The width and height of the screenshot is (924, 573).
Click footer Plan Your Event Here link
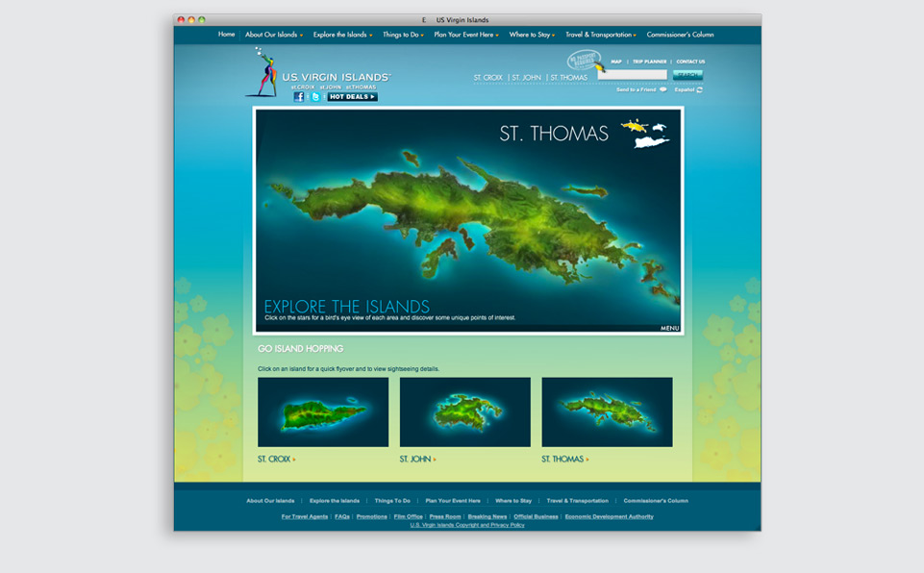click(453, 501)
